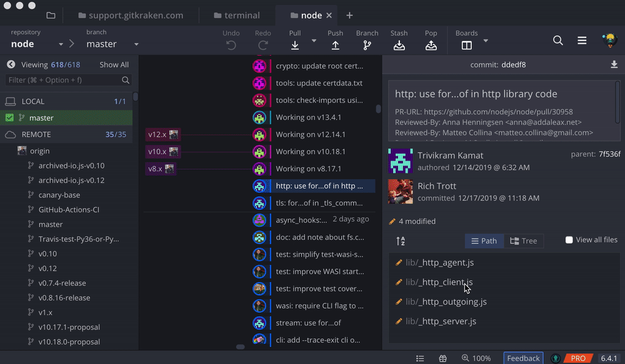The width and height of the screenshot is (625, 364).
Task: Click the Feedback button
Action: click(523, 358)
